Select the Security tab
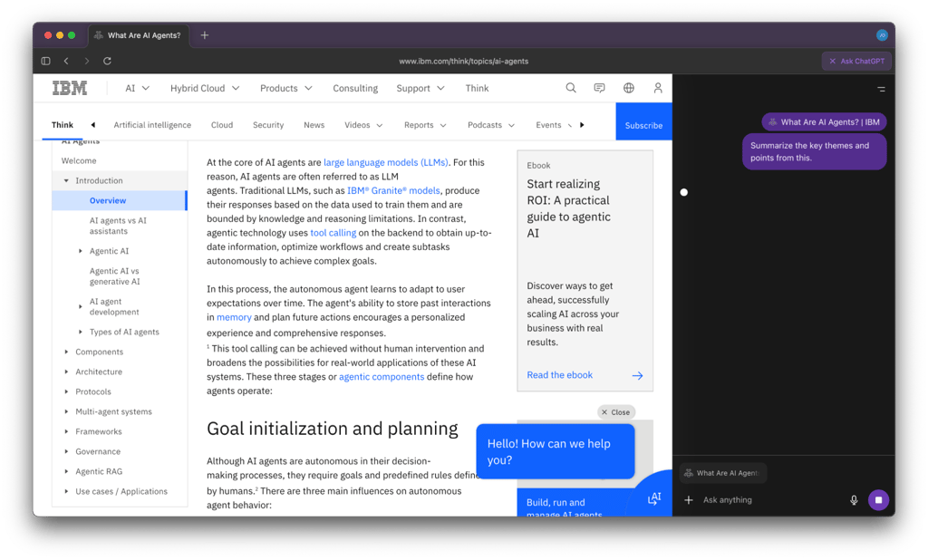The width and height of the screenshot is (928, 560). click(x=268, y=125)
